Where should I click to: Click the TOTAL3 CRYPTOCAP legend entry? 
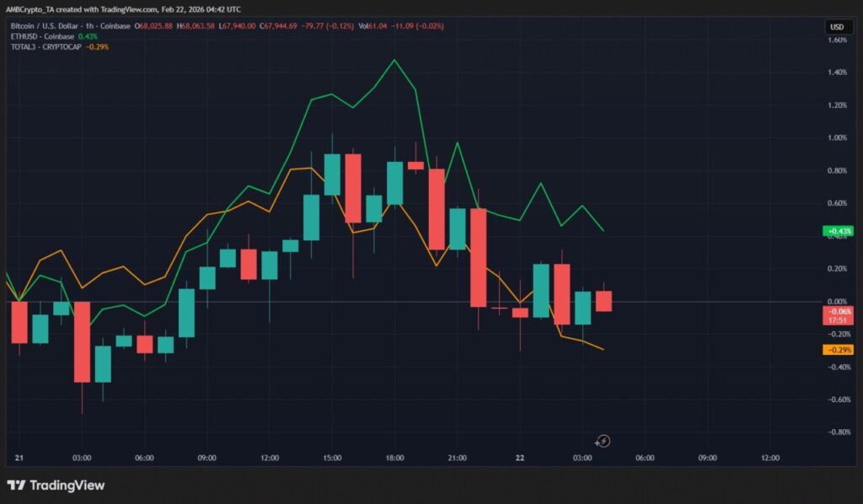pyautogui.click(x=47, y=46)
